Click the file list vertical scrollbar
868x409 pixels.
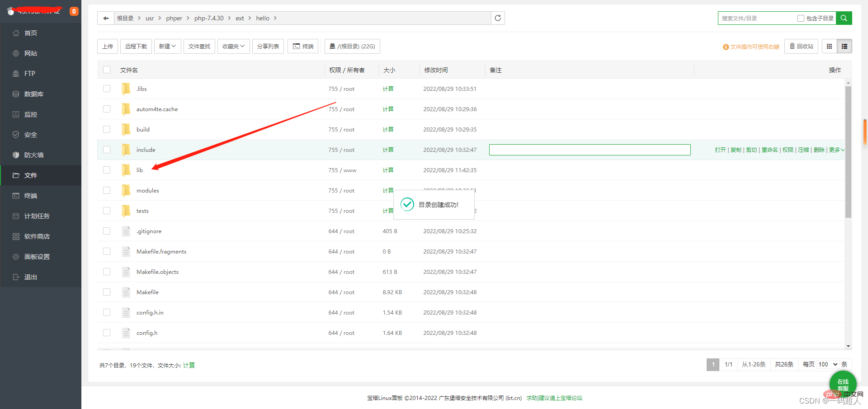tap(848, 152)
